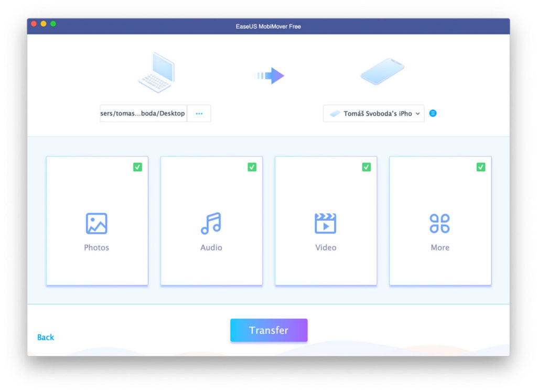
Task: Click the transfer direction arrow icon
Action: [x=270, y=75]
